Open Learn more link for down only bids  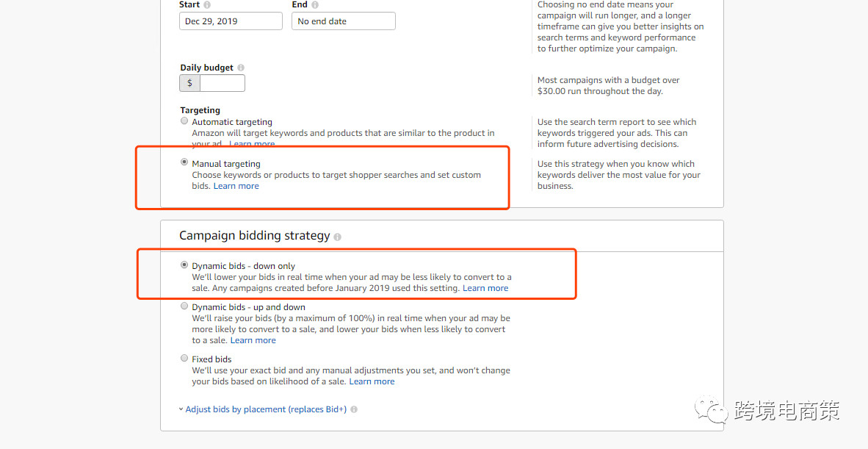pos(485,288)
